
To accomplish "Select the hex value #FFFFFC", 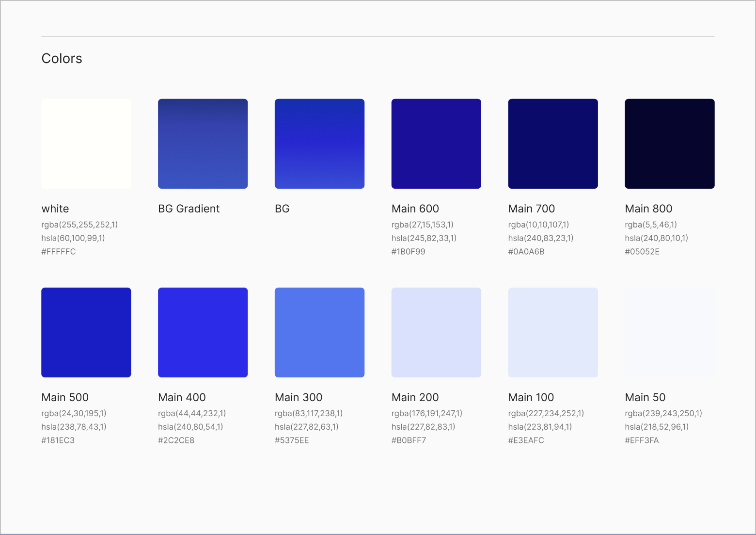I will coord(59,252).
